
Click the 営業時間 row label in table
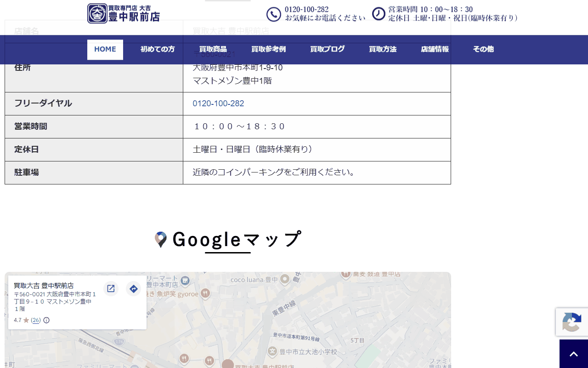point(31,126)
